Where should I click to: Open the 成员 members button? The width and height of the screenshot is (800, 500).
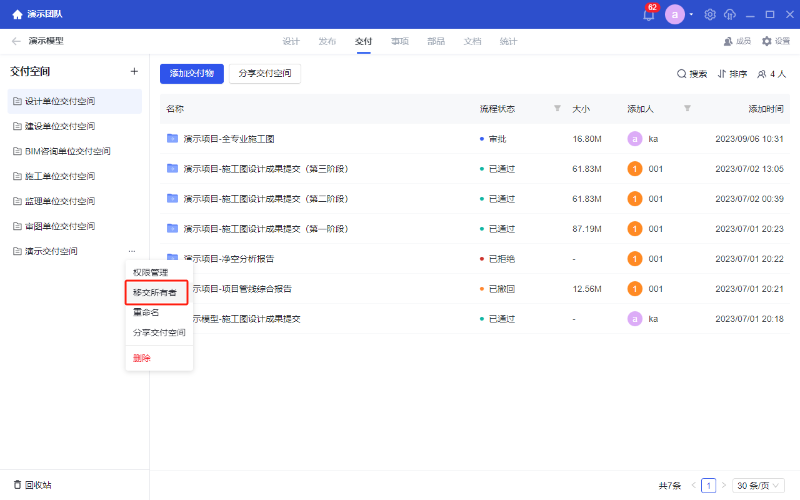737,41
